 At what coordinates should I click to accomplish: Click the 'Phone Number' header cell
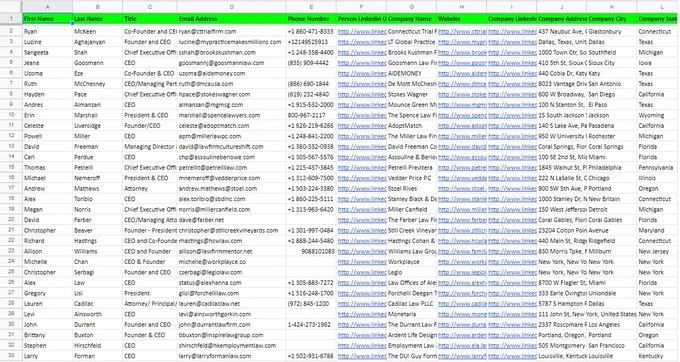pos(311,19)
